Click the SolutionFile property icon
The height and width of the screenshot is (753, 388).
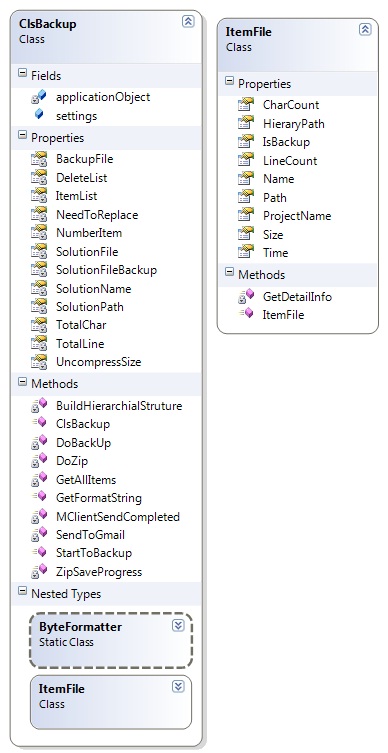39,252
